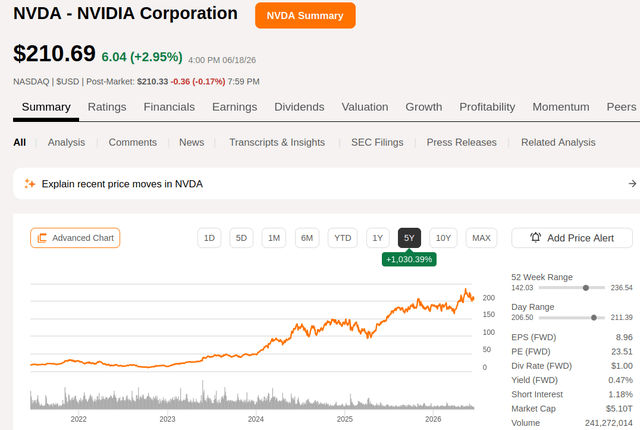Switch chart range to 10Y
Viewport: 640px width, 430px height.
pos(443,238)
